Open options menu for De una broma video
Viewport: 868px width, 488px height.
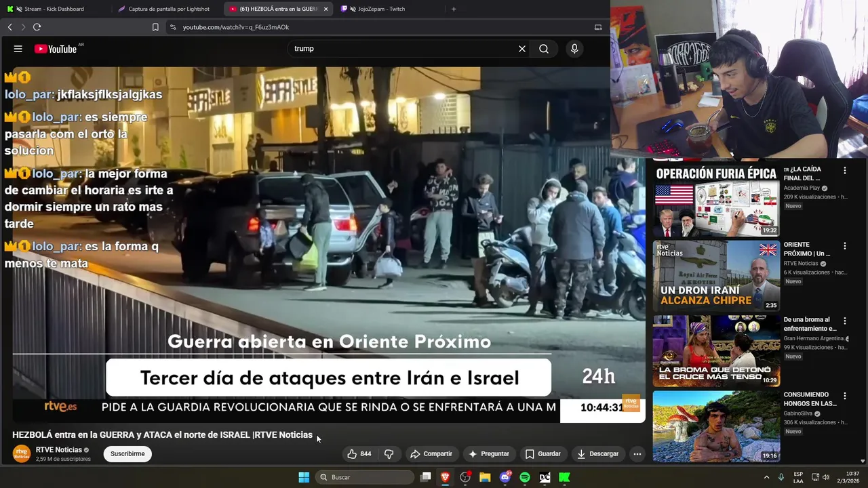point(845,321)
